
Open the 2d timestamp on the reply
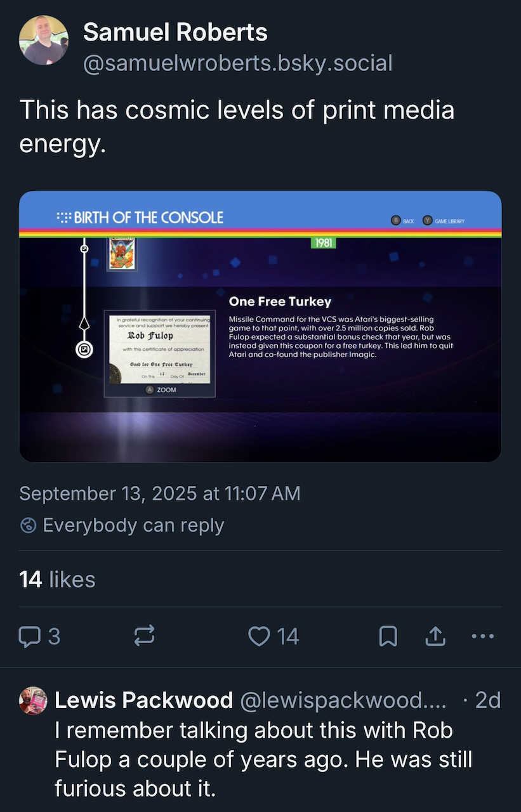pos(487,700)
